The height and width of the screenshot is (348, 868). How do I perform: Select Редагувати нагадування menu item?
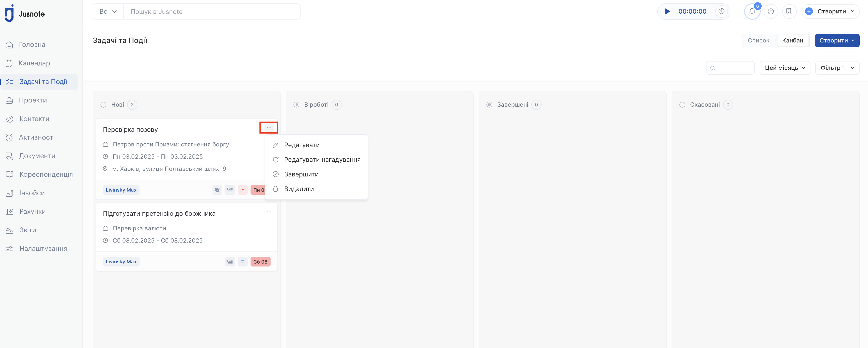point(316,160)
